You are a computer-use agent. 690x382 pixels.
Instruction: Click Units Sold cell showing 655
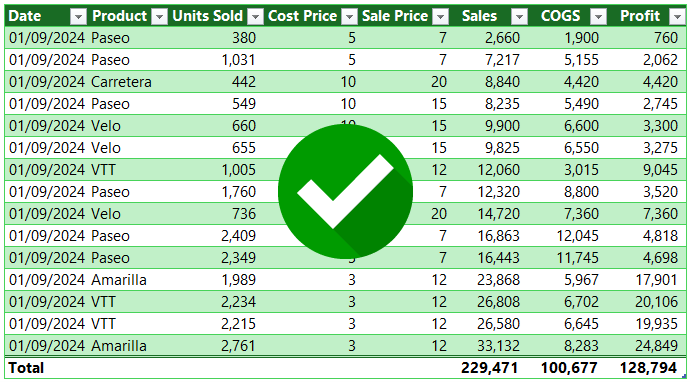[x=244, y=148]
